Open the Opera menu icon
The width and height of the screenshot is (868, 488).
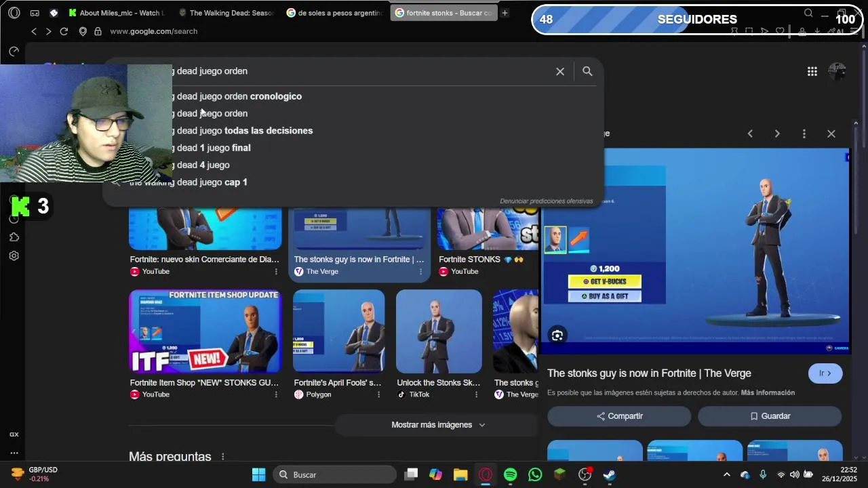pyautogui.click(x=14, y=13)
